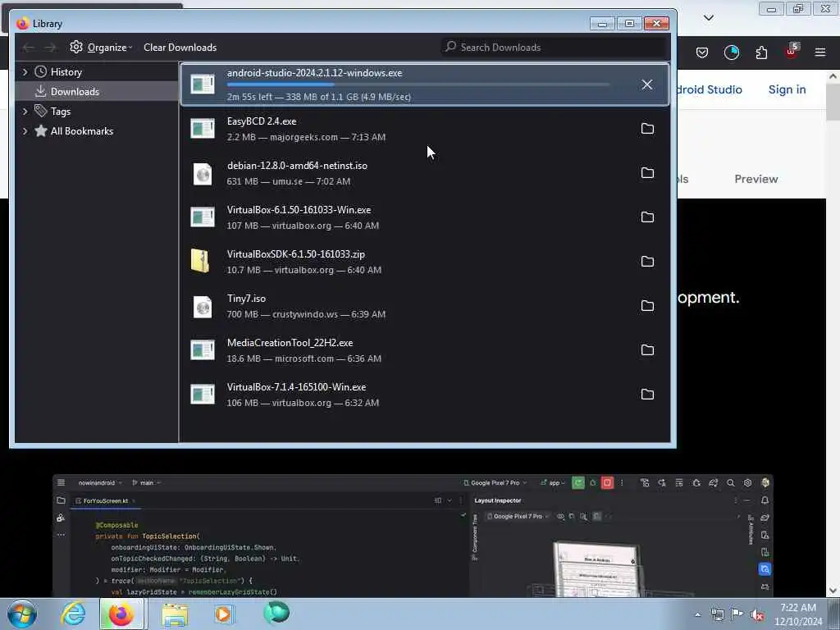Click the VirtualBoxSDK zip archive icon
The image size is (840, 630).
pos(200,262)
